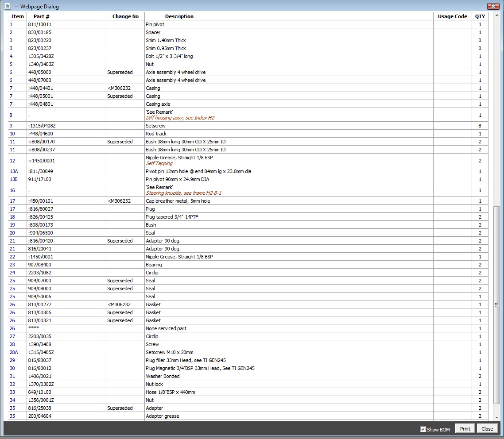
Task: Click 'Steering knuckle, see frame H2-8-1' remark
Action: [183, 193]
